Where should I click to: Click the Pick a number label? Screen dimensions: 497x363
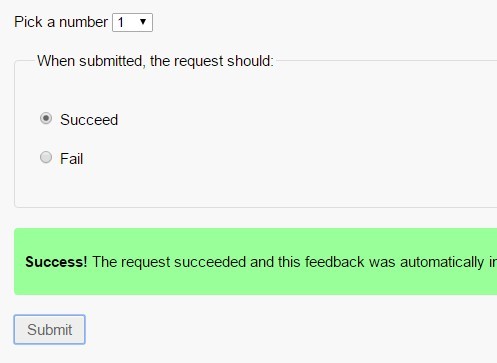[61, 22]
